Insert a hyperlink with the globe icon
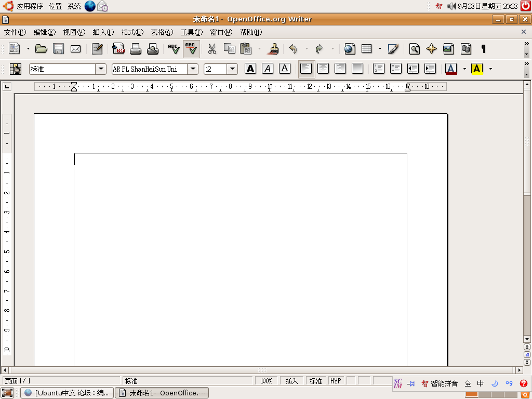Screen dimensions: 532x399 [x=350, y=49]
